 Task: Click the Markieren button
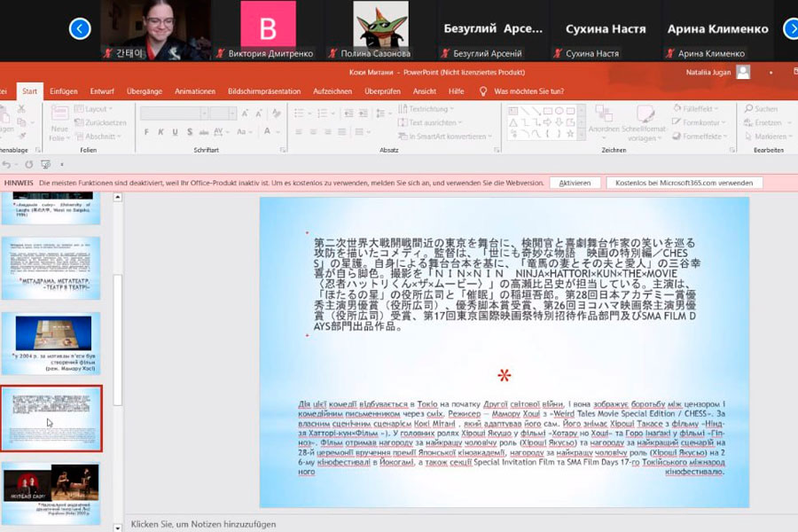click(768, 137)
